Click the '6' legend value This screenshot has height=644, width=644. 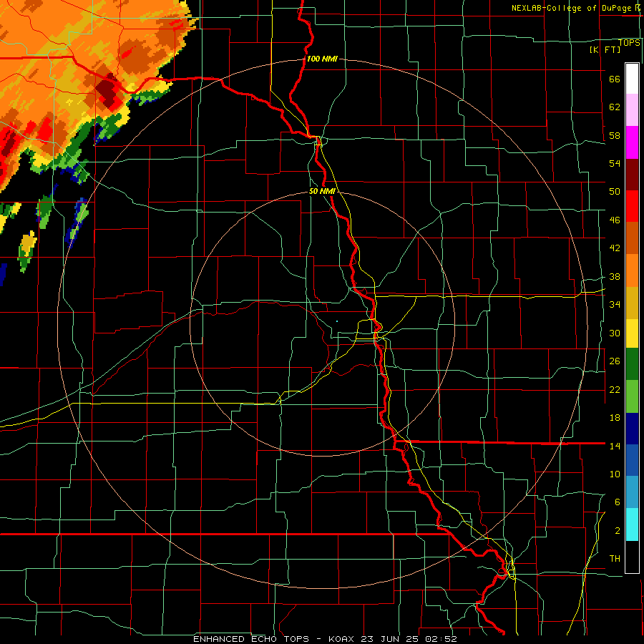point(618,502)
